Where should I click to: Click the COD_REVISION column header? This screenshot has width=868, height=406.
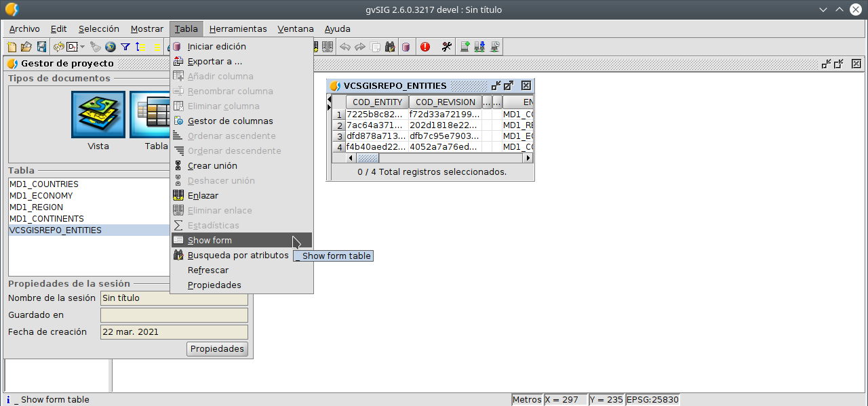click(x=446, y=102)
